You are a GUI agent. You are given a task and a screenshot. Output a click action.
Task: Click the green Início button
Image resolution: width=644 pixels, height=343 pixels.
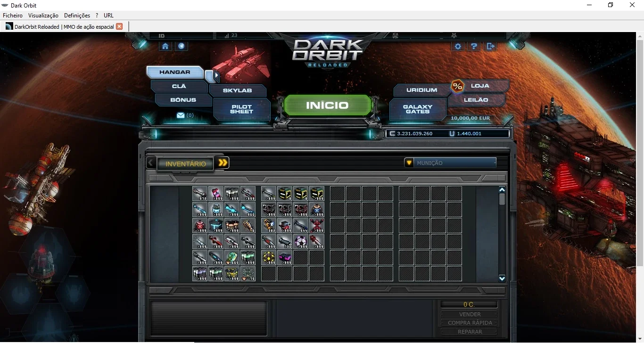tap(327, 106)
